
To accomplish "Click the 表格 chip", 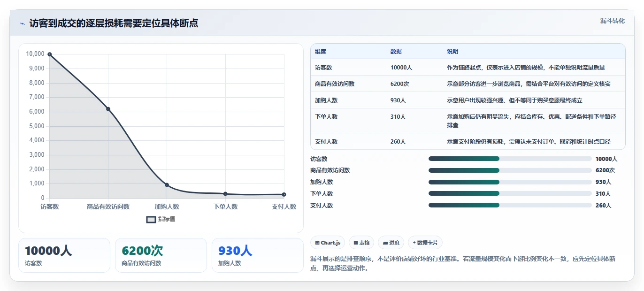I will click(x=361, y=243).
